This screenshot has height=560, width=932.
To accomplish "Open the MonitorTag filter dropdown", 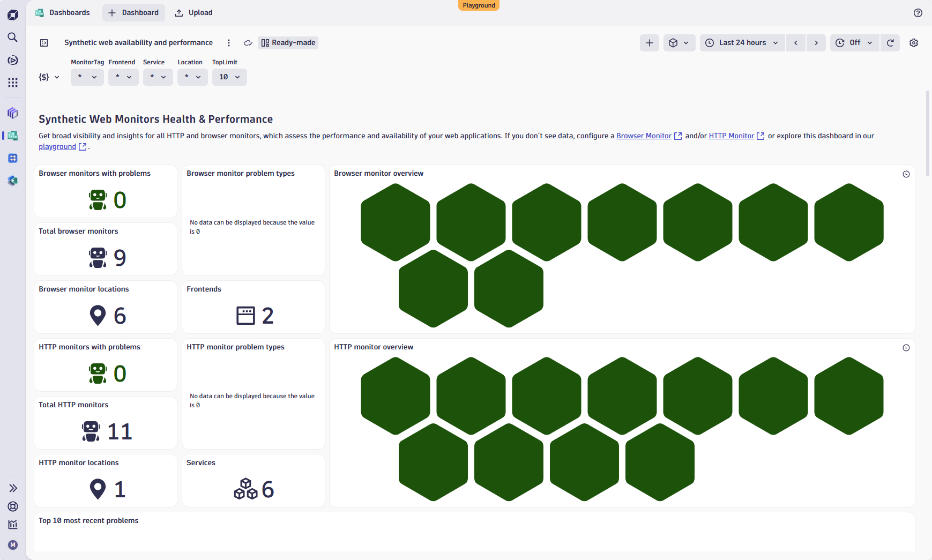I will click(x=87, y=77).
